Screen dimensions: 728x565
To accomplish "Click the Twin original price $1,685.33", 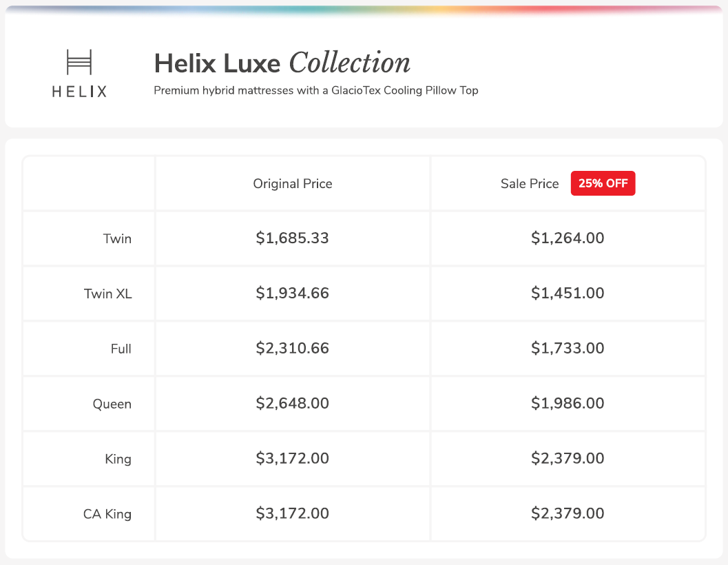I will (x=292, y=238).
